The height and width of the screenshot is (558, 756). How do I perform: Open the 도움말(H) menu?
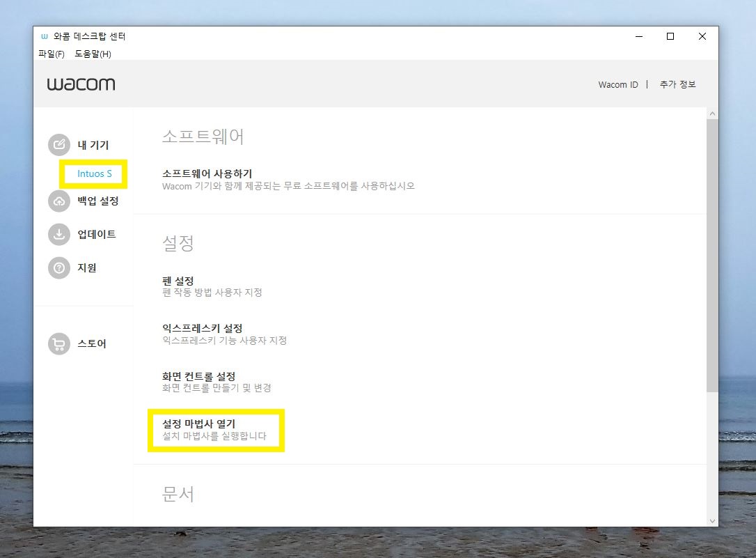pos(93,54)
